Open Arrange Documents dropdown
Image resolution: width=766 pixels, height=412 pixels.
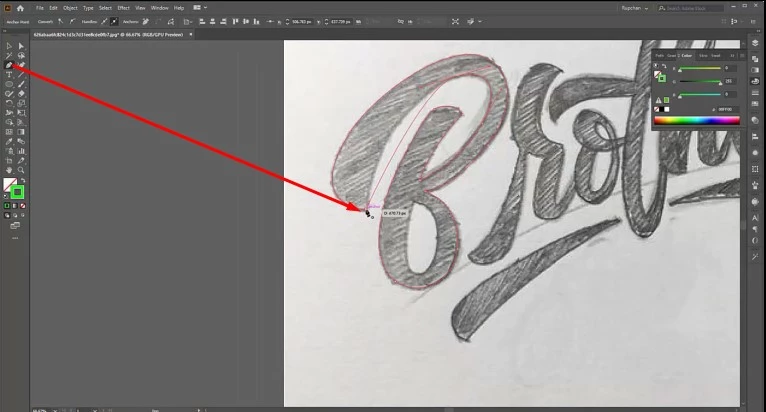tap(200, 8)
